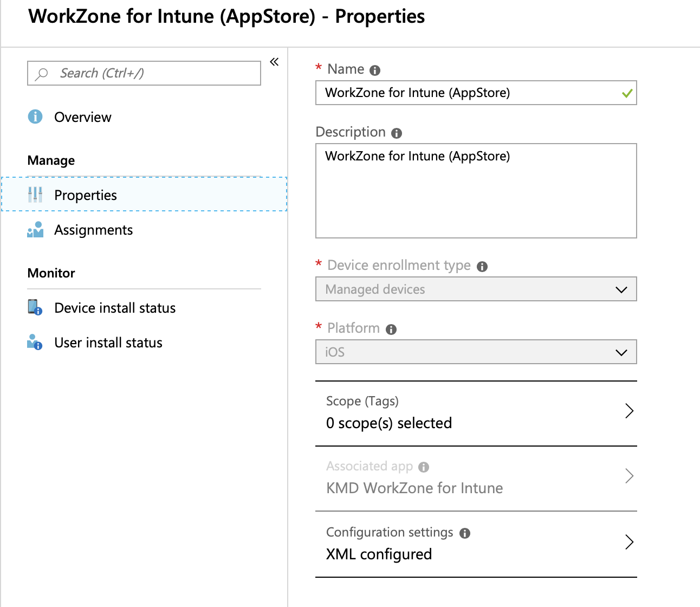The image size is (700, 607).
Task: Open the Platform iOS dropdown
Action: pos(476,352)
